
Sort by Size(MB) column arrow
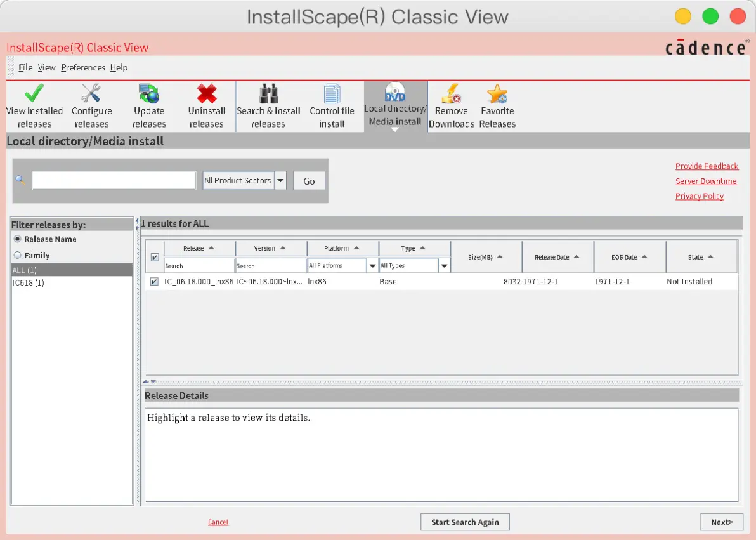500,257
